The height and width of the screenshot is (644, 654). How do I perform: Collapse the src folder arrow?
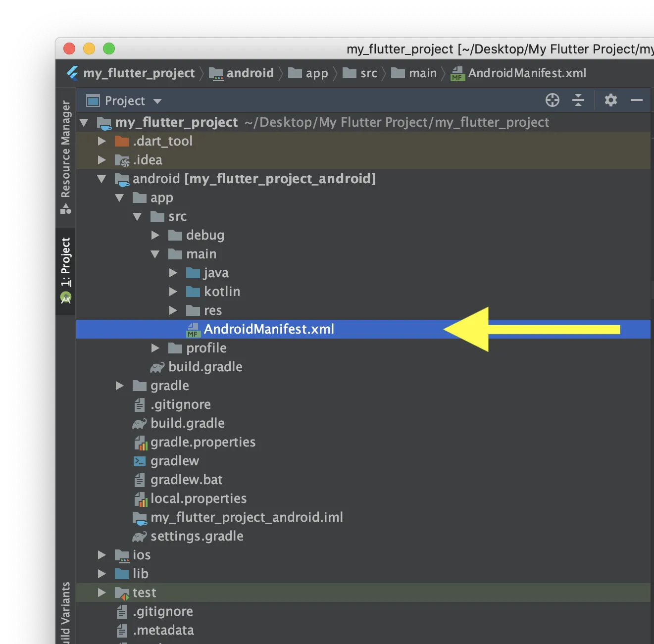click(137, 216)
